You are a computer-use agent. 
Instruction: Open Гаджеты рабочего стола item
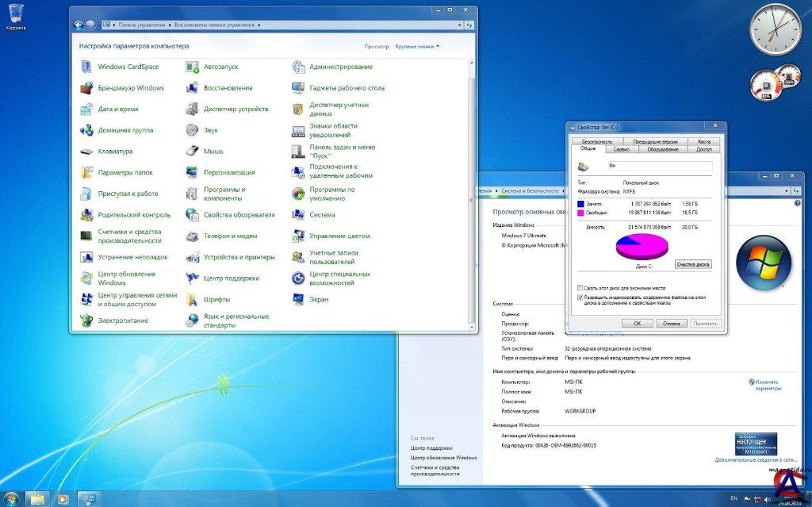point(338,88)
